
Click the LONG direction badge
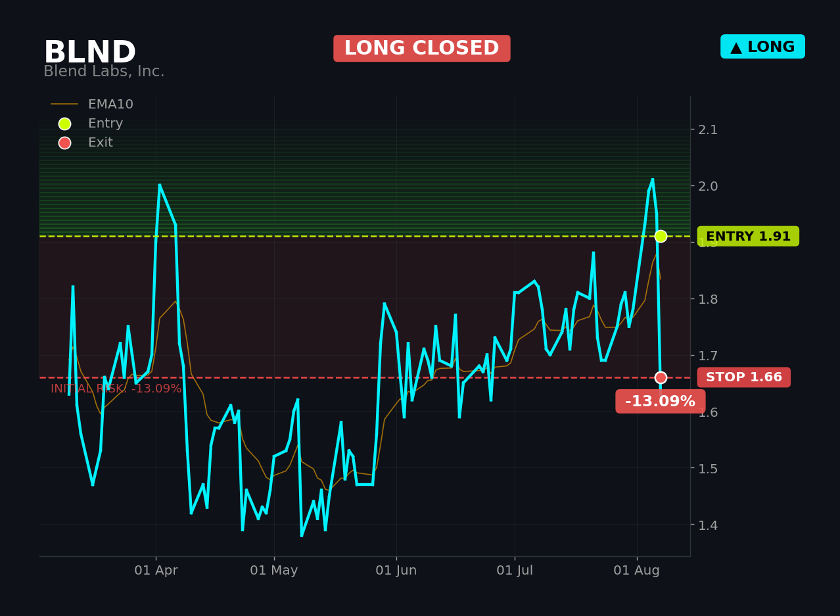(762, 47)
